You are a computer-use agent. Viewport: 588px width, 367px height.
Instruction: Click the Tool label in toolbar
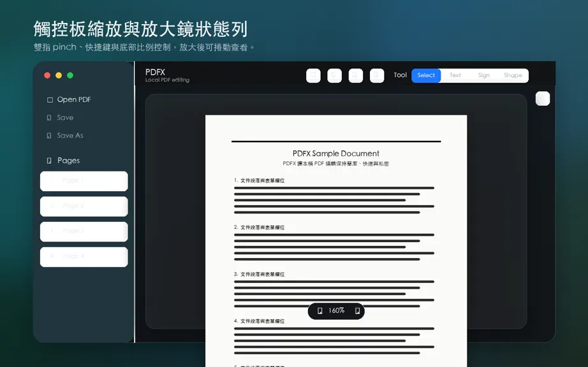coord(400,75)
